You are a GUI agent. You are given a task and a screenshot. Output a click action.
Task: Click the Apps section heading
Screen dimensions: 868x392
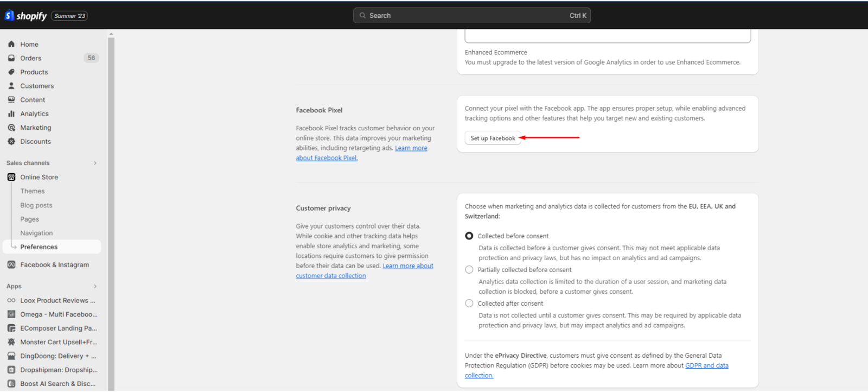(14, 286)
